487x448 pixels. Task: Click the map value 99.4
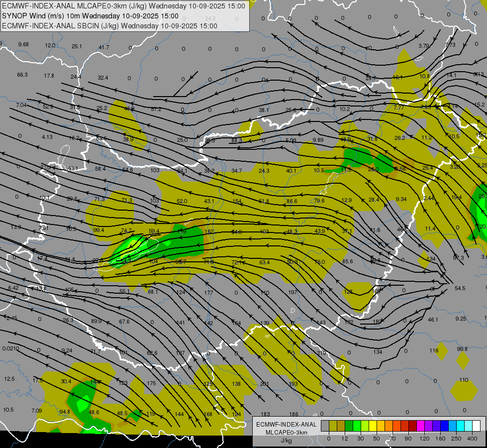[99, 230]
